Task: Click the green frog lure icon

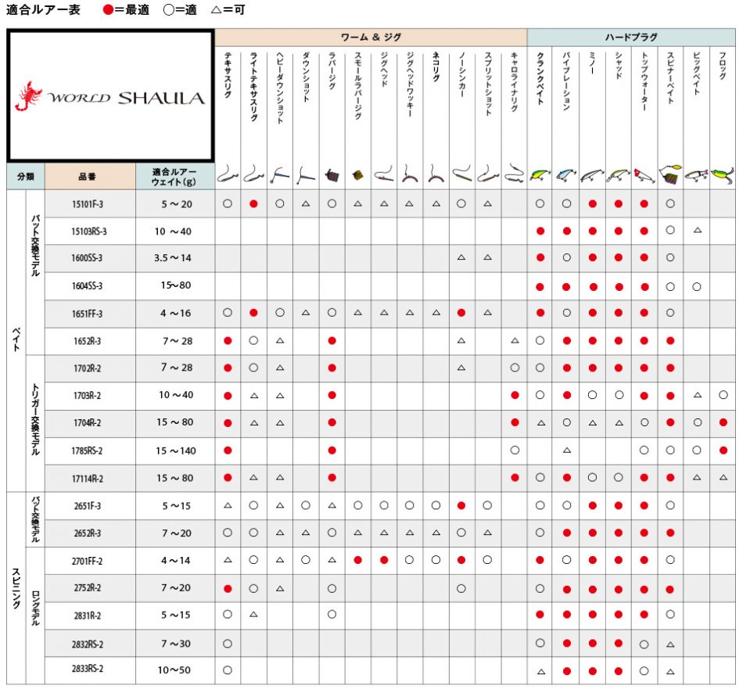Action: (x=723, y=175)
